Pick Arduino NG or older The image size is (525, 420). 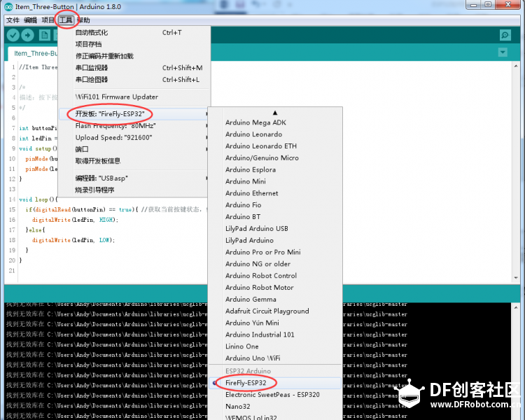tap(275, 264)
